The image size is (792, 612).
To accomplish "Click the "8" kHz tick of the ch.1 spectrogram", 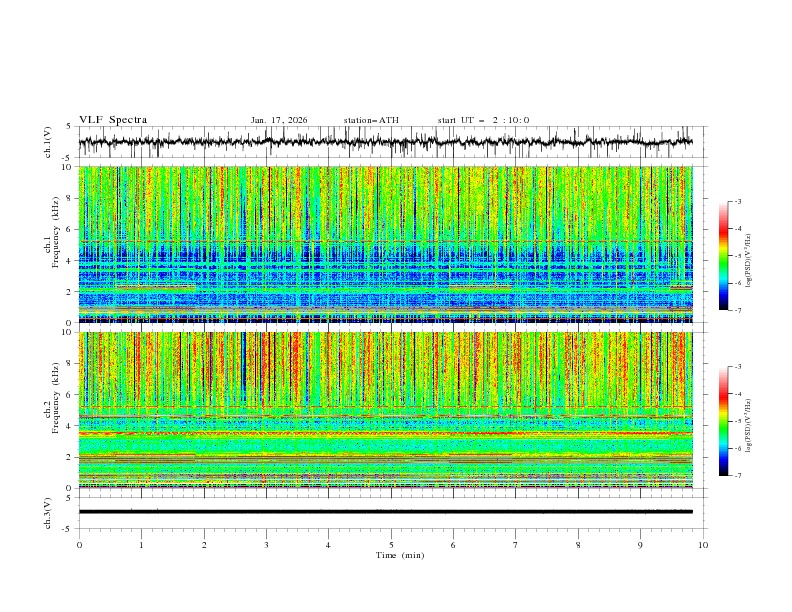I will 70,198.
